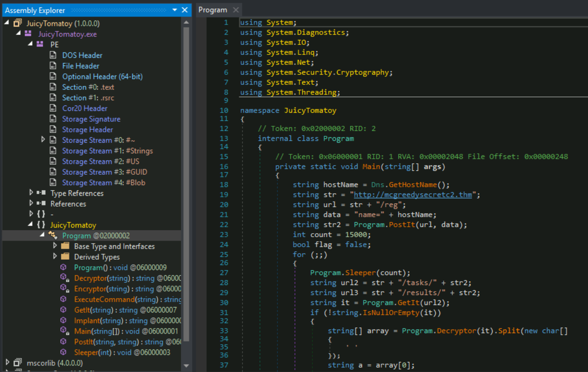Viewport: 588px width, 372px height.
Task: Close the Program tab
Action: 236,10
